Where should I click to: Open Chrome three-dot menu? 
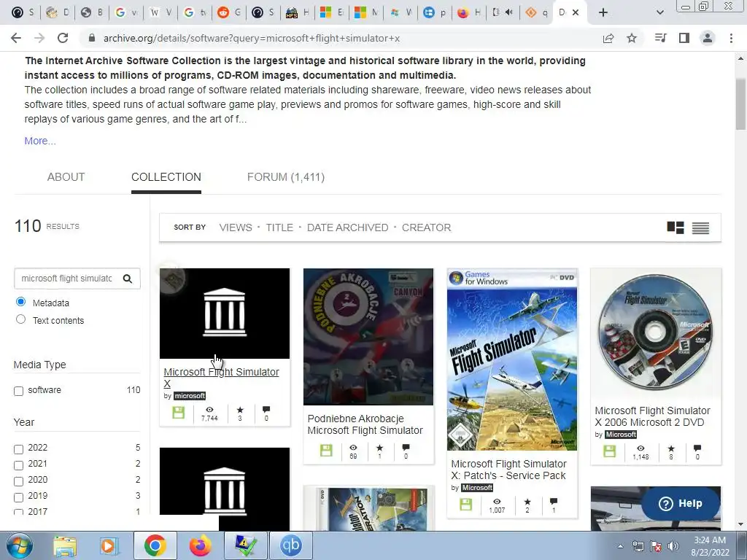click(x=731, y=38)
